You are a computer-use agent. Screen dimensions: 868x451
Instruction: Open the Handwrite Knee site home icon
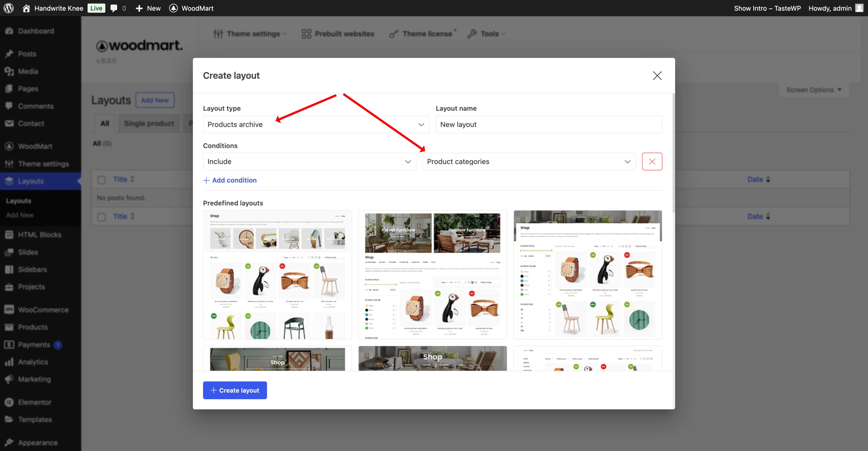tap(26, 8)
